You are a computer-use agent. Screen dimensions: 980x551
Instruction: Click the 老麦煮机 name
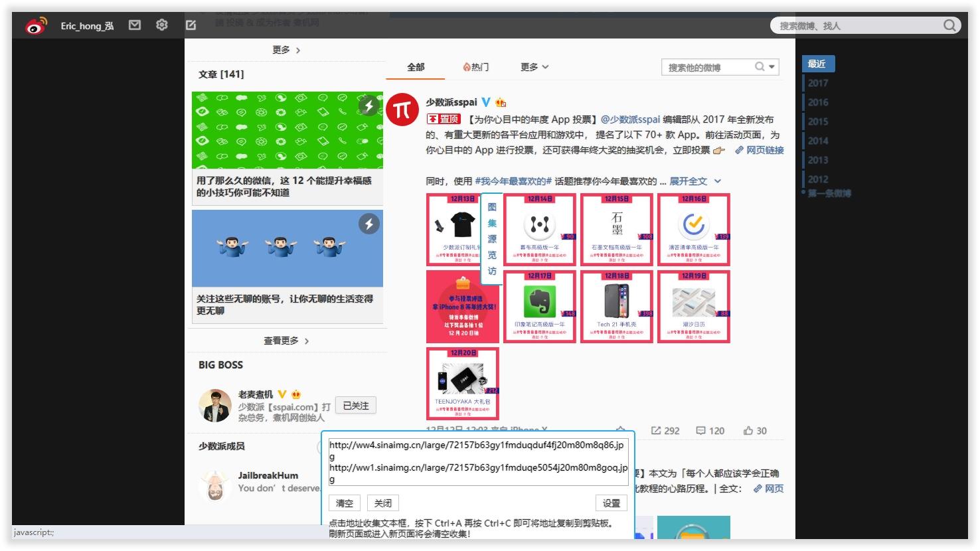pyautogui.click(x=256, y=394)
